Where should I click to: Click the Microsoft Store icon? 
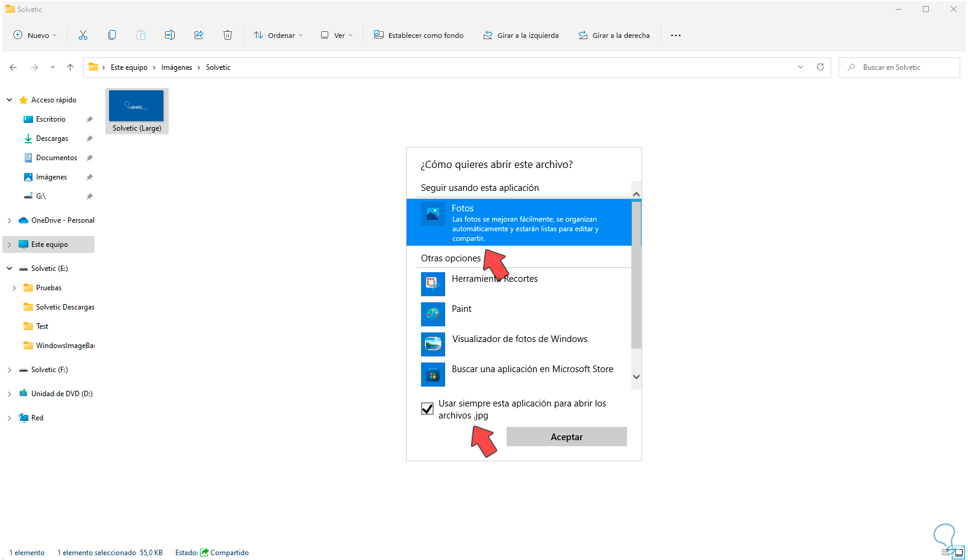[433, 375]
